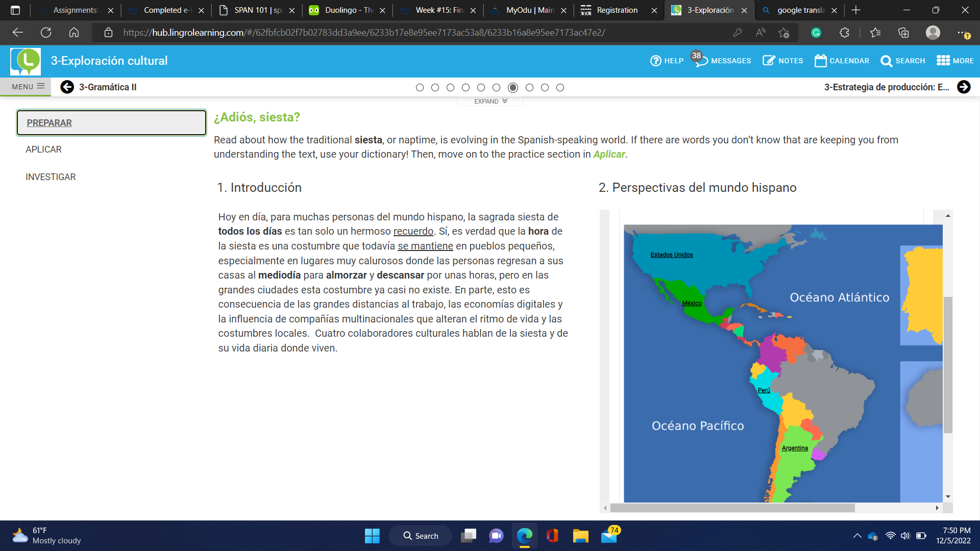This screenshot has height=551, width=980.
Task: Click the Argentina link on map
Action: tap(795, 448)
